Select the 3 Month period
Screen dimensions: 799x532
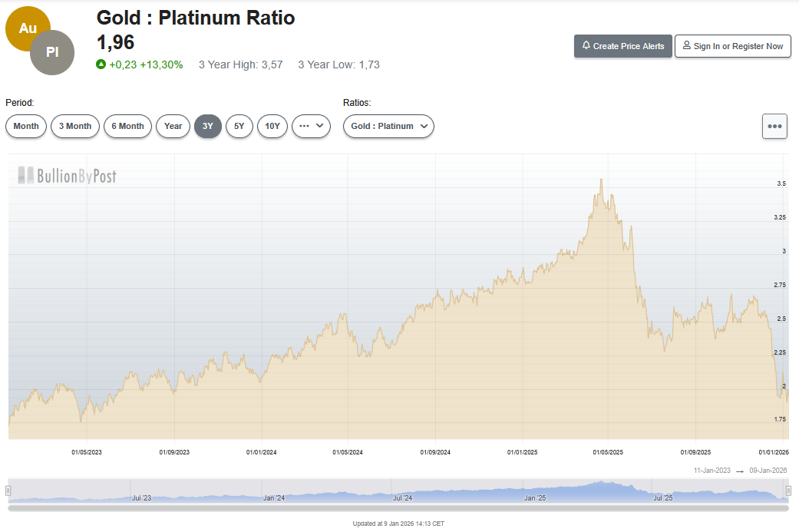click(75, 126)
